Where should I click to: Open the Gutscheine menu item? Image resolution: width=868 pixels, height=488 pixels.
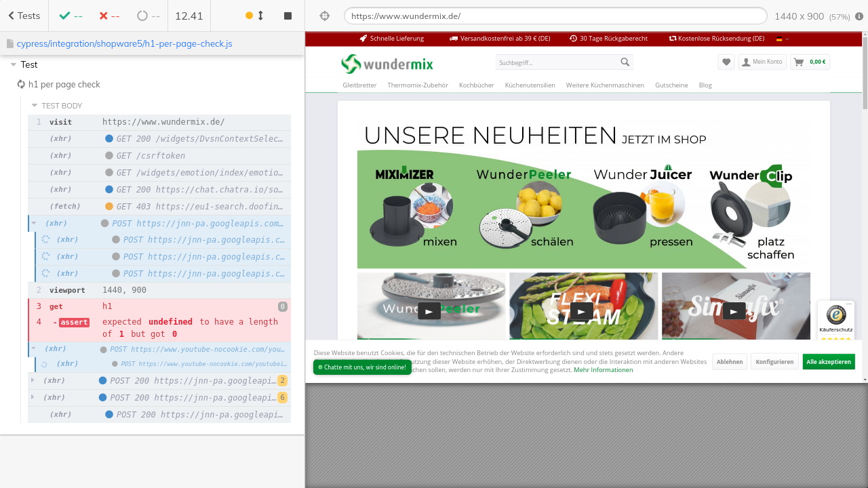click(671, 85)
